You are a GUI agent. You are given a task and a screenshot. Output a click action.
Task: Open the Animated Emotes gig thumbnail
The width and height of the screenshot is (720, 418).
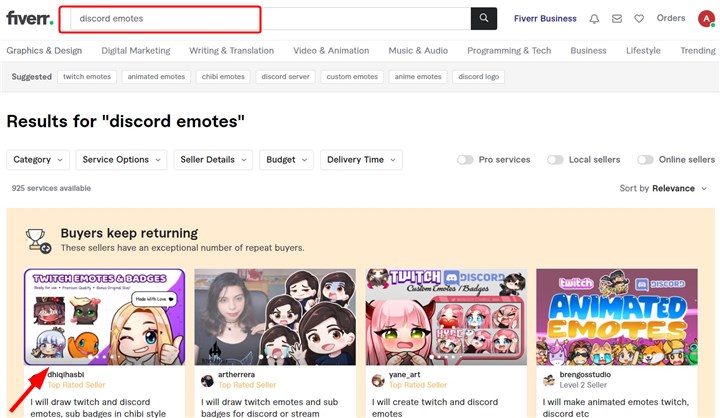[x=617, y=317]
